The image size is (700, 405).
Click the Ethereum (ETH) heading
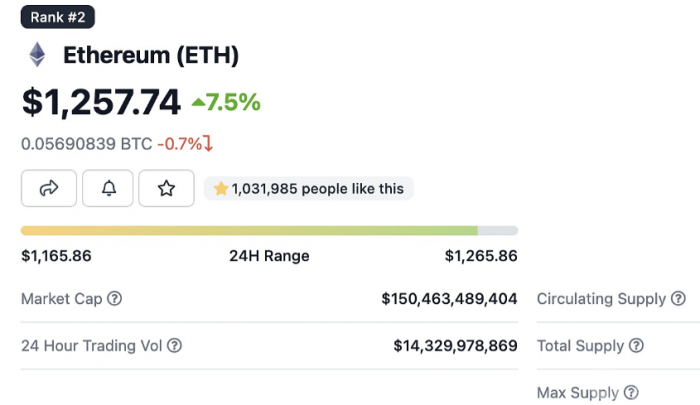[151, 55]
